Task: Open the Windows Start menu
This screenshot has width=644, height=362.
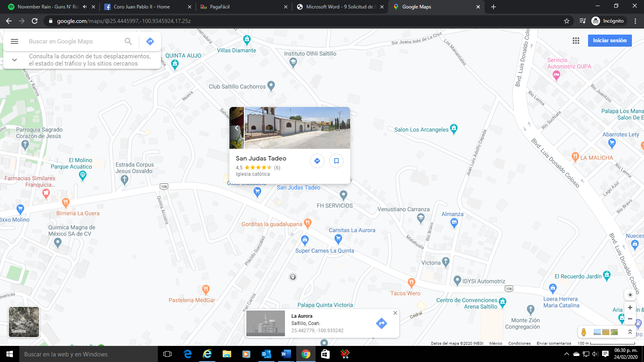Action: (x=10, y=354)
